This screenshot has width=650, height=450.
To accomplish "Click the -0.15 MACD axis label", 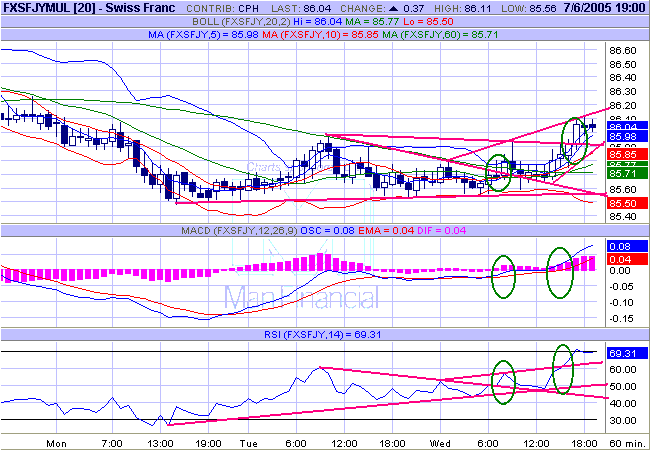I will coord(621,319).
